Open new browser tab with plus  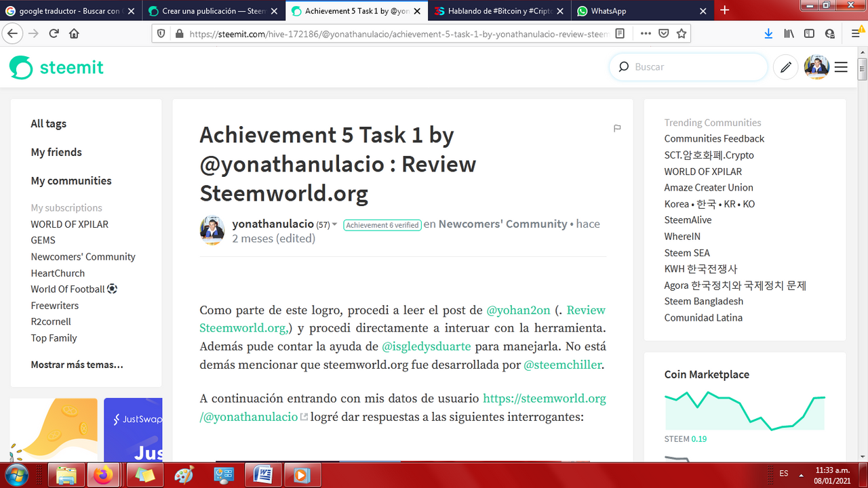[724, 10]
